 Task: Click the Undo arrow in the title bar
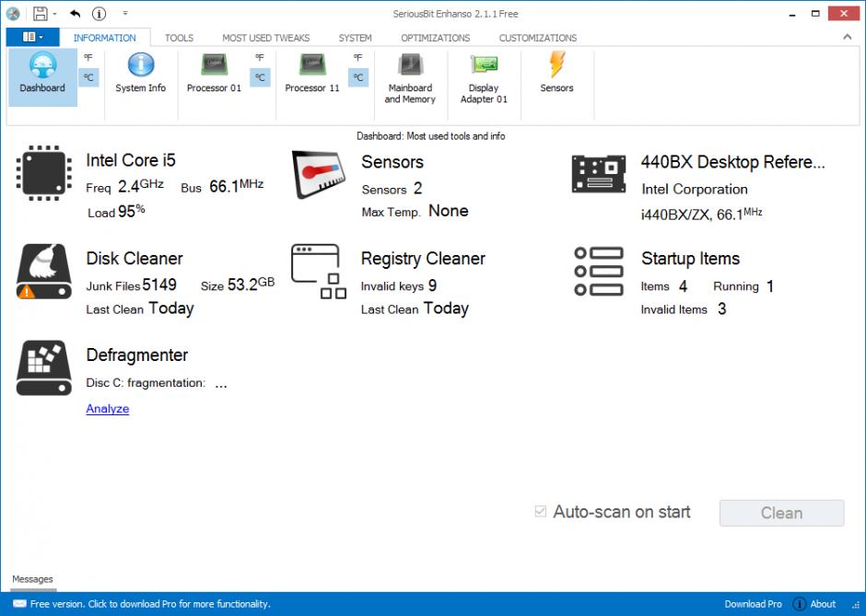[x=76, y=13]
